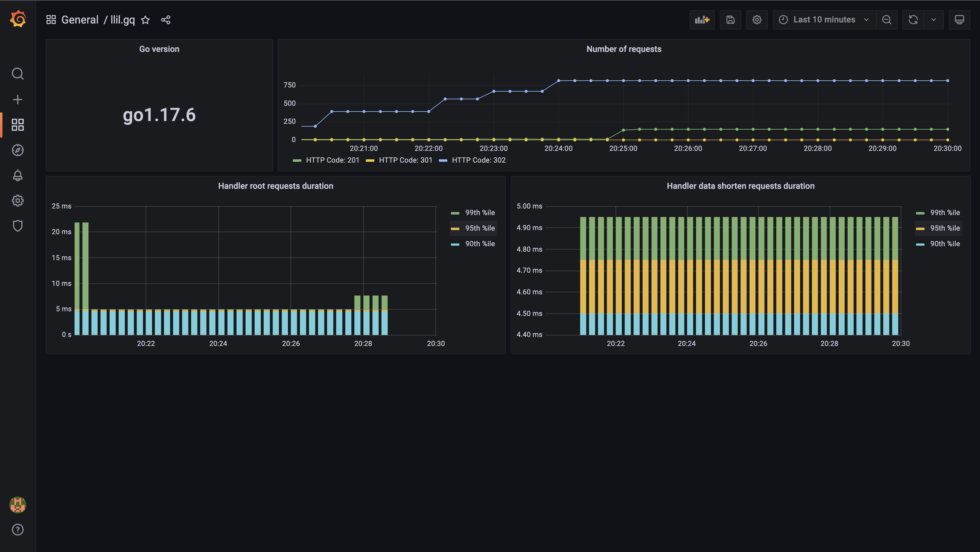Click the Add panel icon
This screenshot has width=980, height=552.
pyautogui.click(x=702, y=20)
